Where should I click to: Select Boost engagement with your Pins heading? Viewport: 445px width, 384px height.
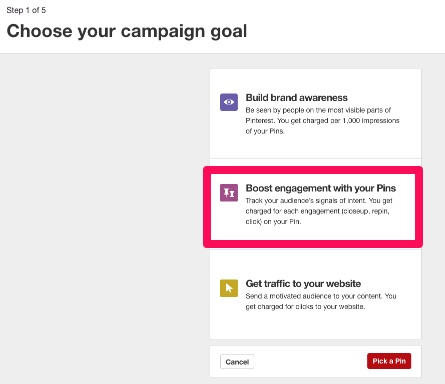click(x=321, y=188)
